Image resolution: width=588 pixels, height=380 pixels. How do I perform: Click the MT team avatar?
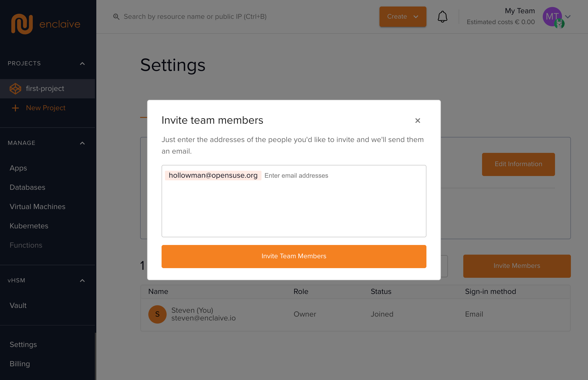(x=552, y=17)
